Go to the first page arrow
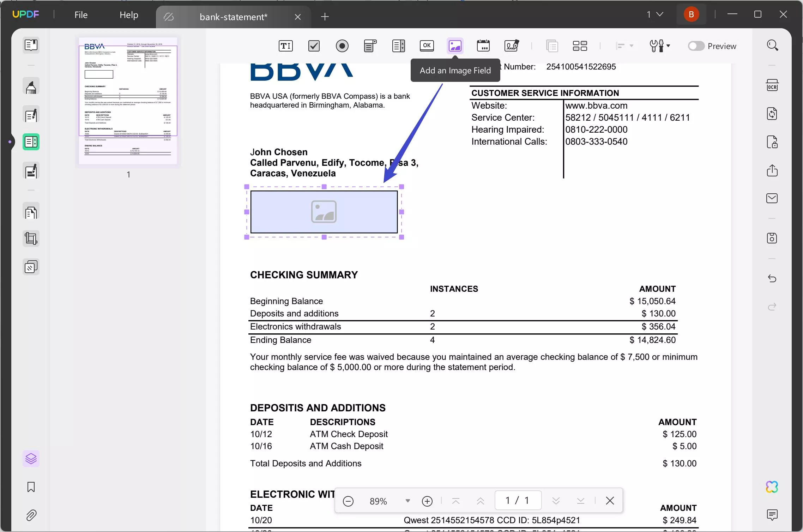The height and width of the screenshot is (532, 803). click(456, 501)
